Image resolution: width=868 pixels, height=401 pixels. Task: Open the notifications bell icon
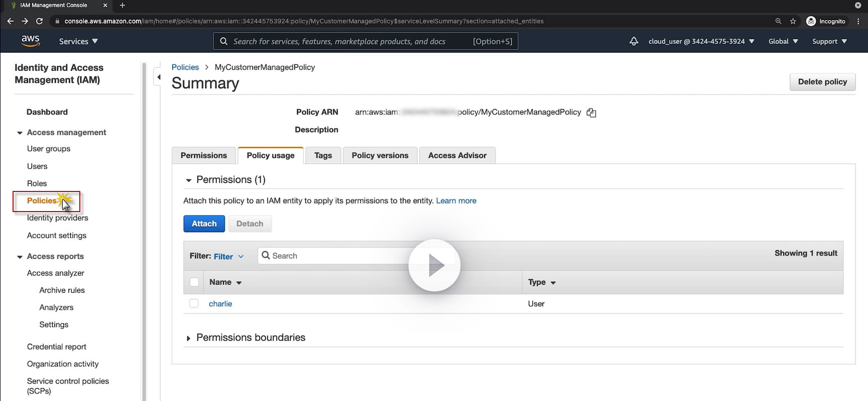pyautogui.click(x=634, y=41)
